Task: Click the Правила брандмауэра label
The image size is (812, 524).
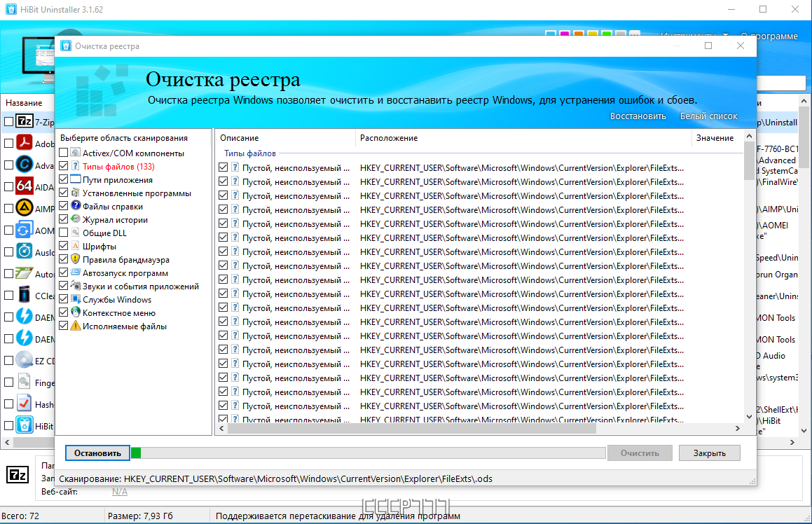Action: coord(126,259)
